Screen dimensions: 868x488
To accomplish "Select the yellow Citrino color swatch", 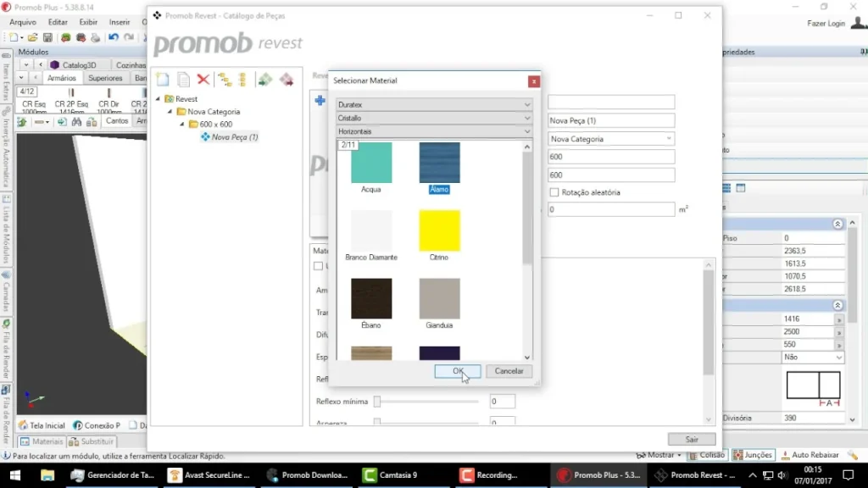I will [x=439, y=230].
